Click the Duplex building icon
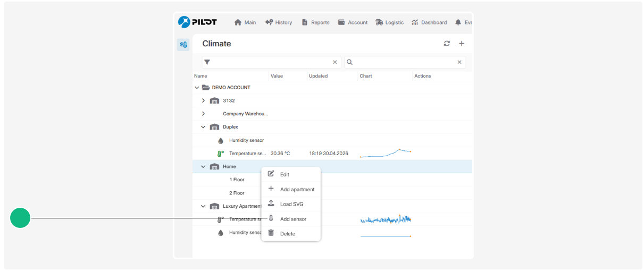644x271 pixels. [x=214, y=127]
